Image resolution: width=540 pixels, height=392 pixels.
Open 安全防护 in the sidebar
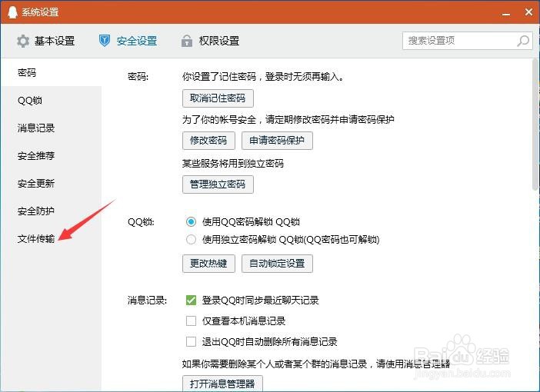(52, 211)
